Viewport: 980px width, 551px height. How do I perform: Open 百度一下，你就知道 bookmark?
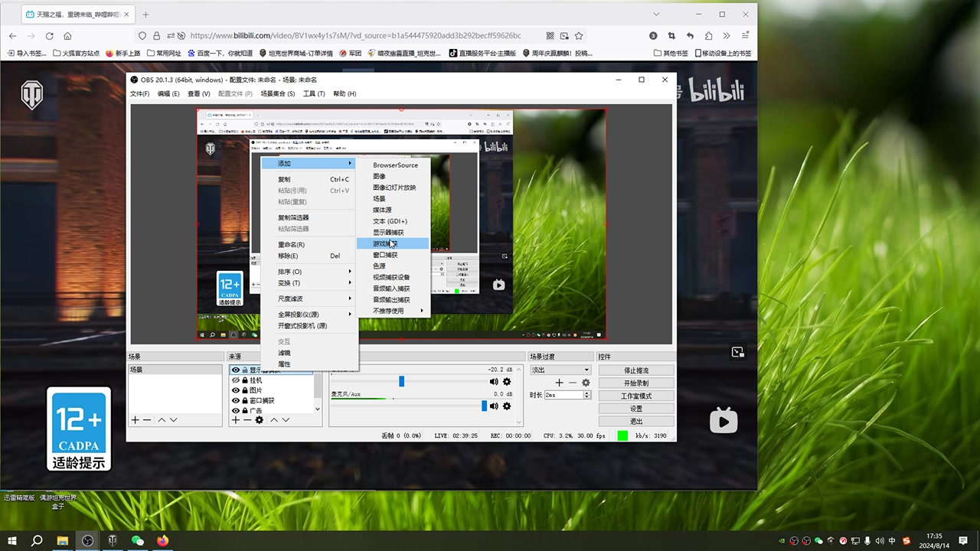tap(219, 54)
